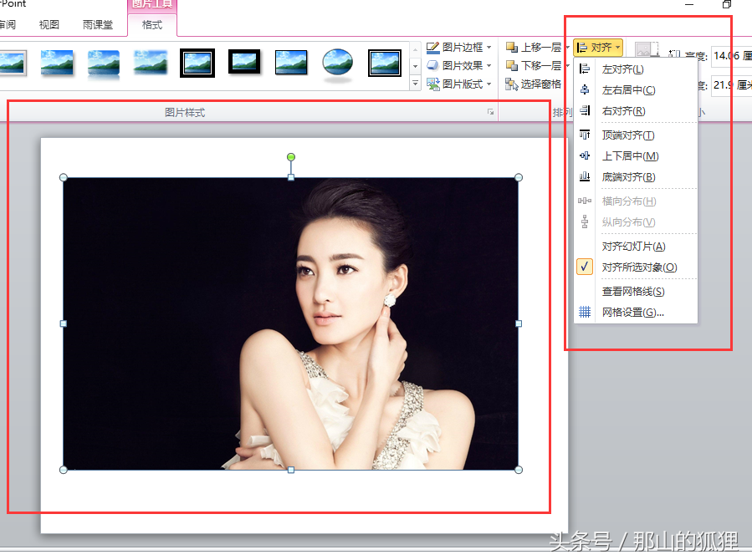Click the Align Top icon in the menu
The height and width of the screenshot is (560, 752).
[584, 135]
